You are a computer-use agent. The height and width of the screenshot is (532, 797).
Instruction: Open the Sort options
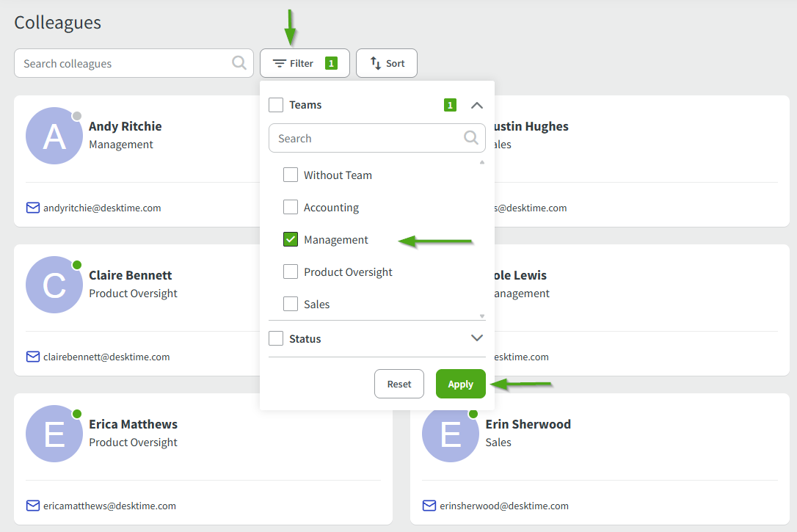pos(387,63)
